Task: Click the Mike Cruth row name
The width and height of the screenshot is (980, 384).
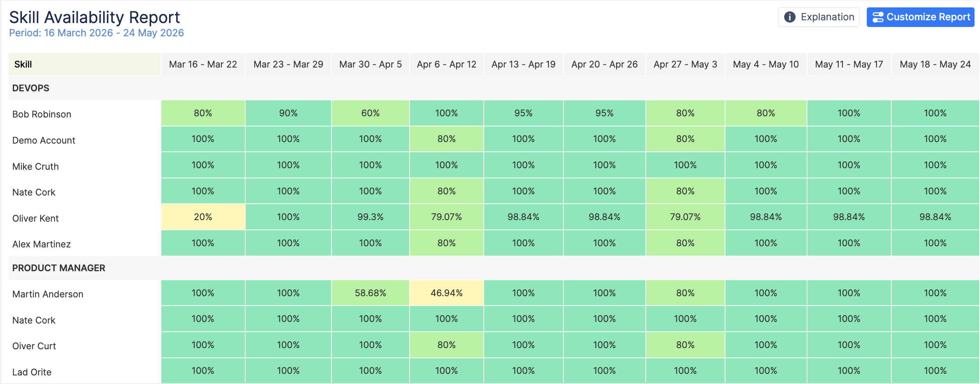Action: point(36,167)
